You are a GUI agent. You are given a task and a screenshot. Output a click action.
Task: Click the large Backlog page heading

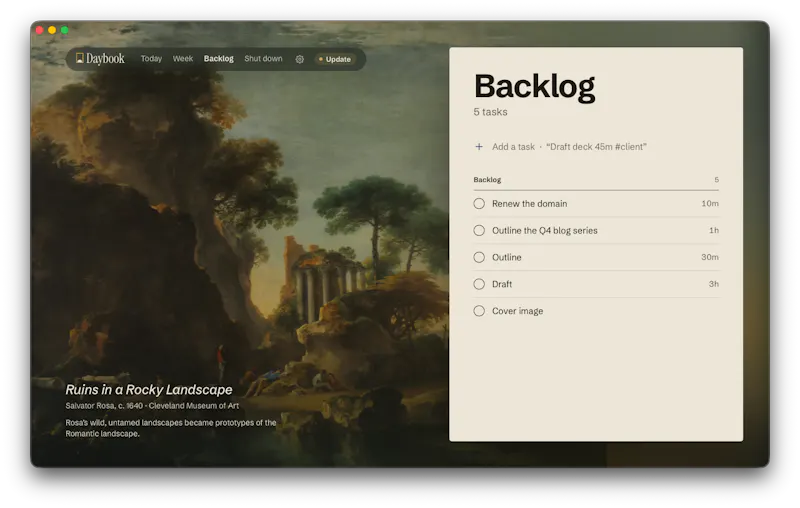click(535, 86)
